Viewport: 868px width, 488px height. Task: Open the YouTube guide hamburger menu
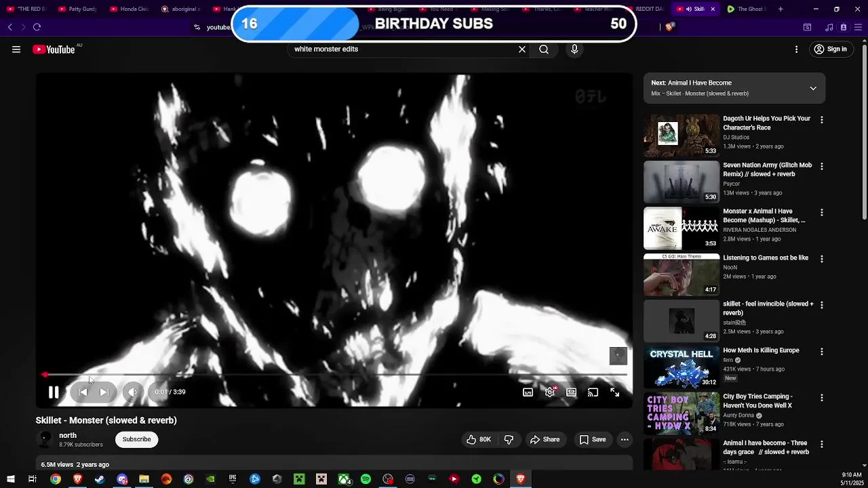[16, 49]
